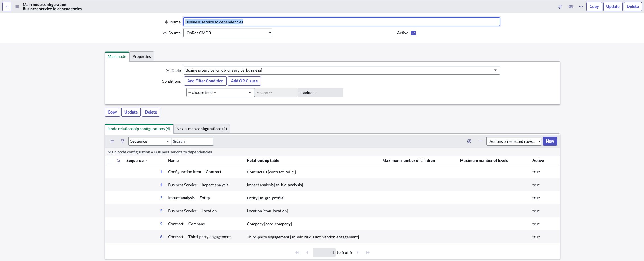Click Contract CI [contract_rel_ci] cell
644x261 pixels.
(x=271, y=172)
